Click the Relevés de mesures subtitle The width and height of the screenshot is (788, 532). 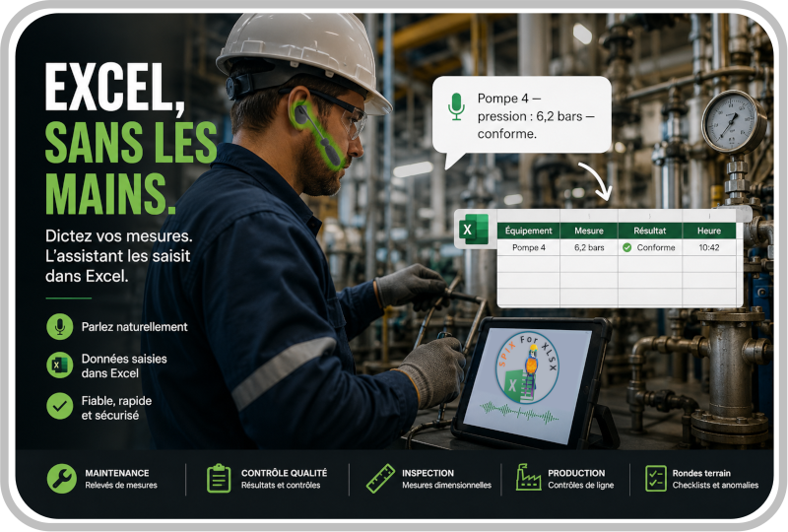point(121,485)
